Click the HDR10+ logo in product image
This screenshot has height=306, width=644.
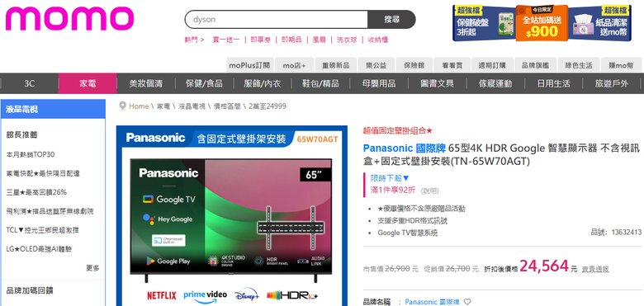point(292,295)
